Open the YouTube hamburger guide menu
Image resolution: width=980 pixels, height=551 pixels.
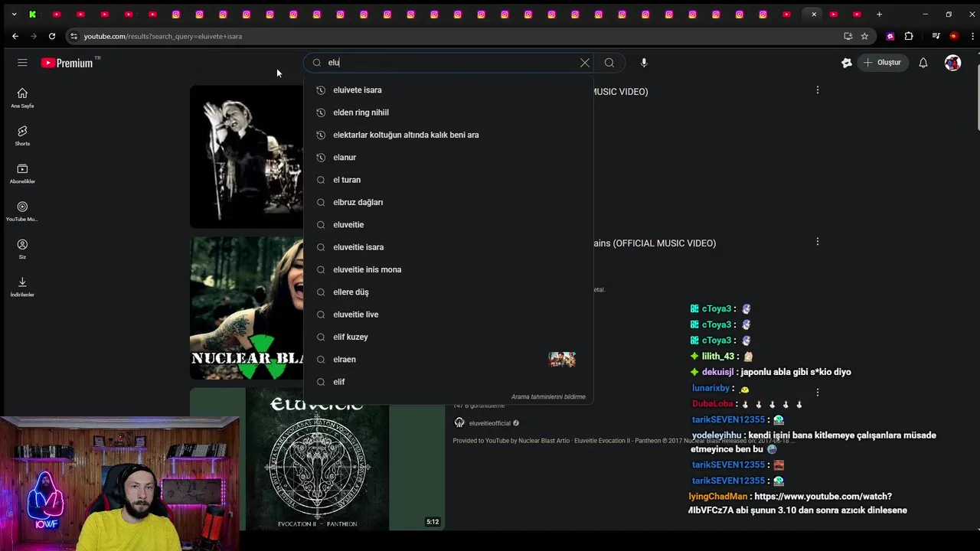tap(22, 63)
